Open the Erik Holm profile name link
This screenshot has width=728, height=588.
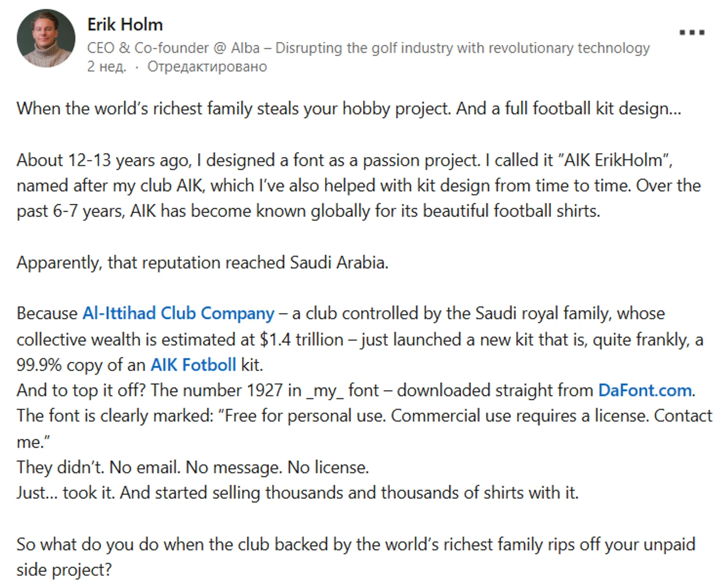coord(125,24)
